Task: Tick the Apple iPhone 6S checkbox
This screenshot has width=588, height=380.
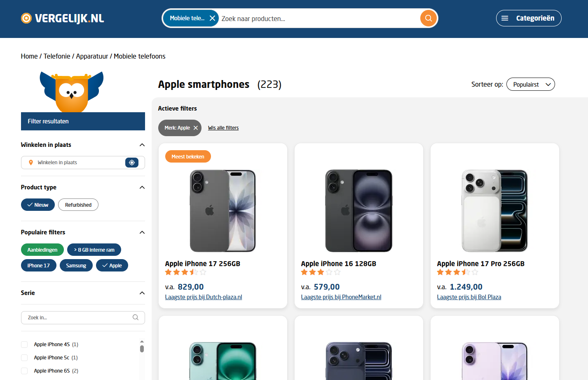Action: 24,371
